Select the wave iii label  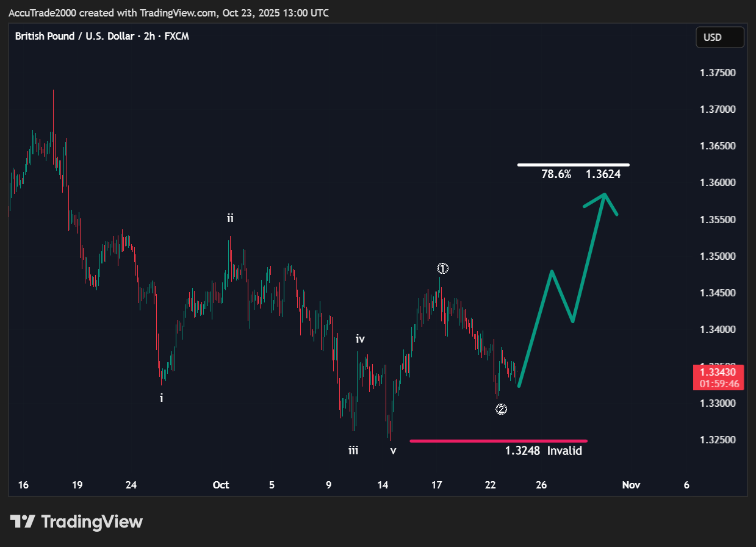coord(353,451)
